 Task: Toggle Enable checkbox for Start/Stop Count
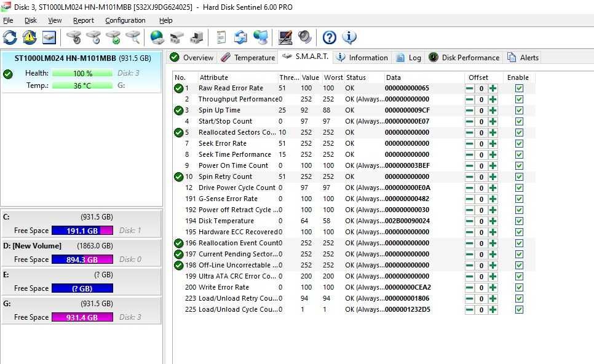[x=519, y=122]
